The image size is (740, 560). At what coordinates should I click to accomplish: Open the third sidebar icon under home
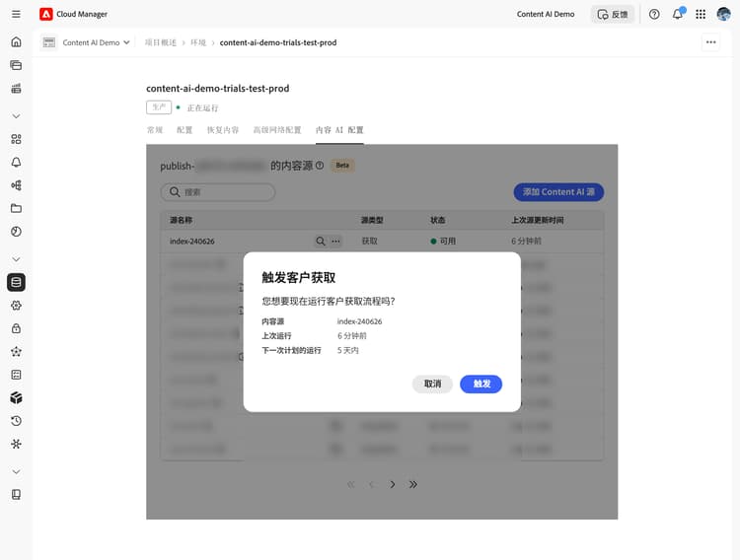16,88
